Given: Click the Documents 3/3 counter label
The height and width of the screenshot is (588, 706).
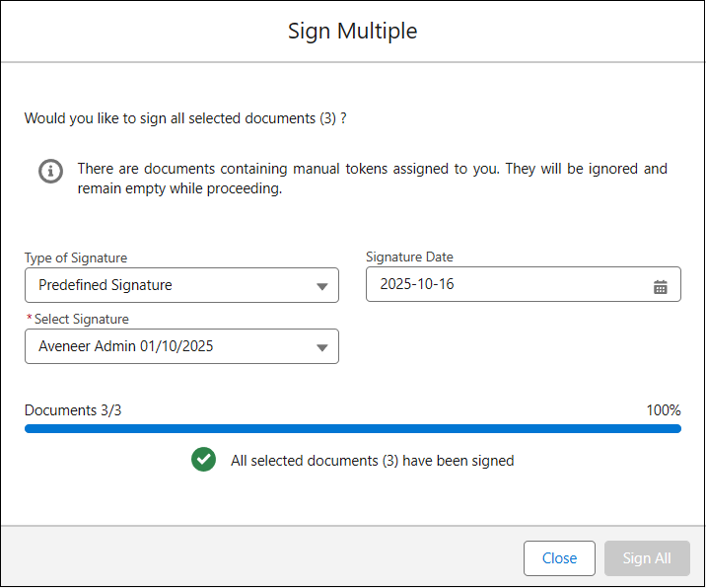Looking at the screenshot, I should point(73,410).
